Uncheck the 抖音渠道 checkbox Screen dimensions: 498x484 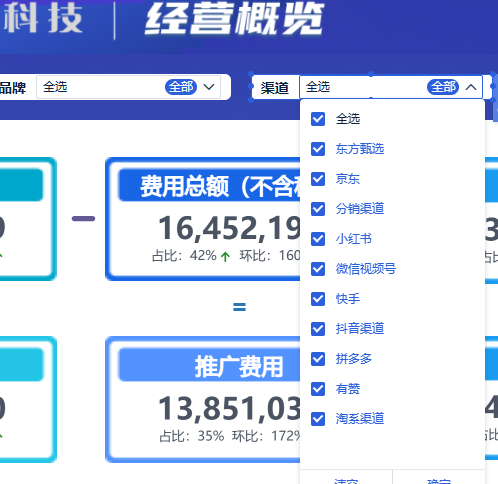[x=318, y=329]
